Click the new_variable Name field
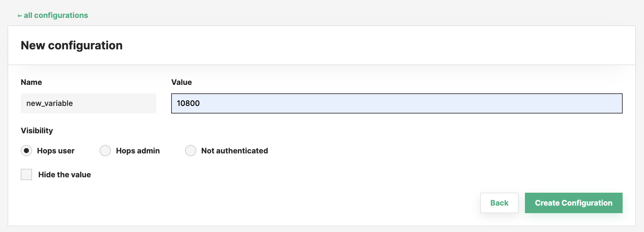Screen dimensions: 644x232 click(x=88, y=103)
